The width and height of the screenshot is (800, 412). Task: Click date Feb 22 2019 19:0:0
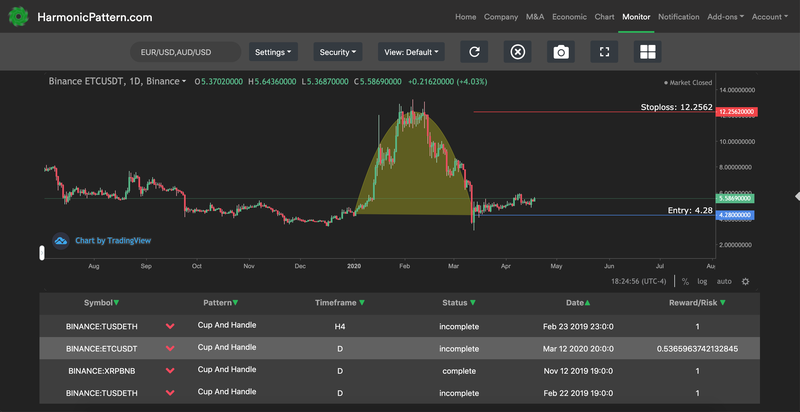point(579,394)
